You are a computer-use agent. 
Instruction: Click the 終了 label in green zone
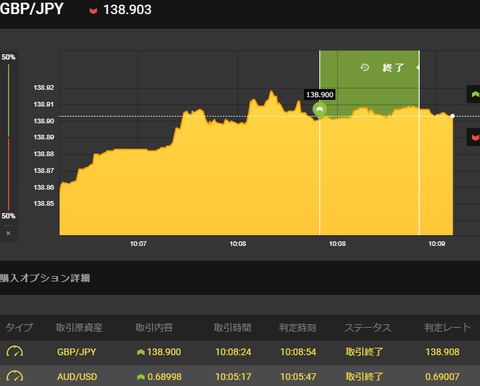tap(393, 68)
